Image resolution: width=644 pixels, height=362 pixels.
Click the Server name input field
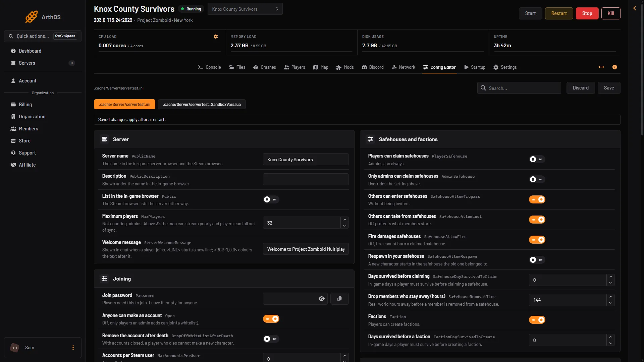click(306, 160)
